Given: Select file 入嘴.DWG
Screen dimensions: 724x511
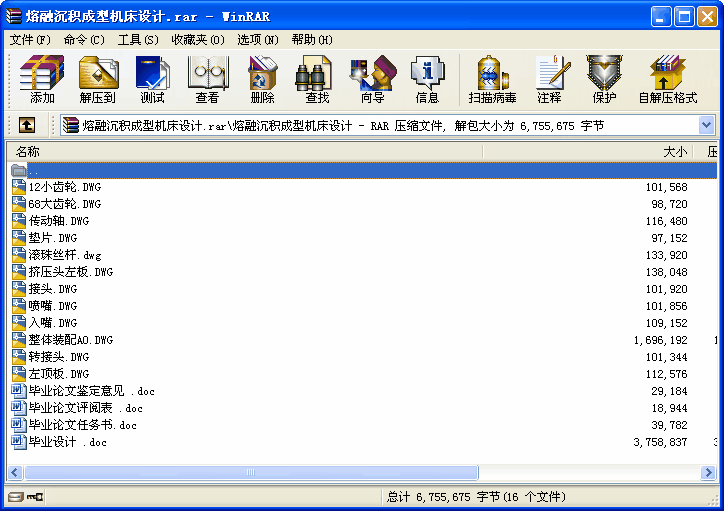Looking at the screenshot, I should (53, 323).
